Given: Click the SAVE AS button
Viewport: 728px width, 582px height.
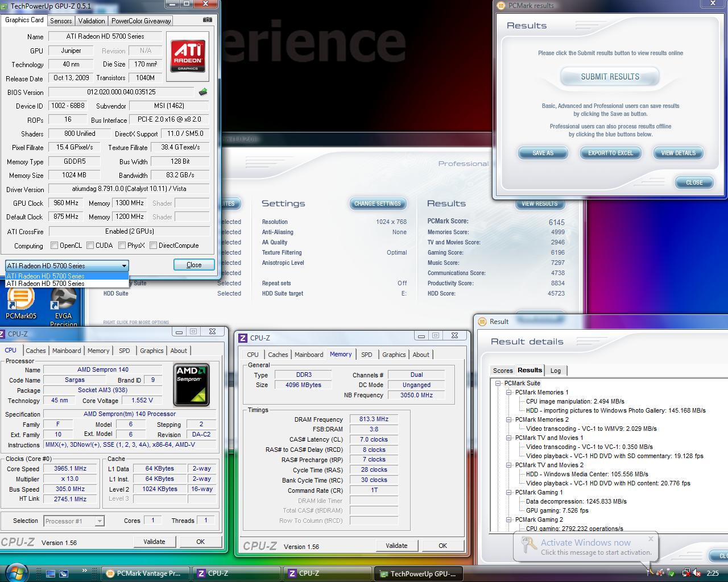Looking at the screenshot, I should pos(543,153).
